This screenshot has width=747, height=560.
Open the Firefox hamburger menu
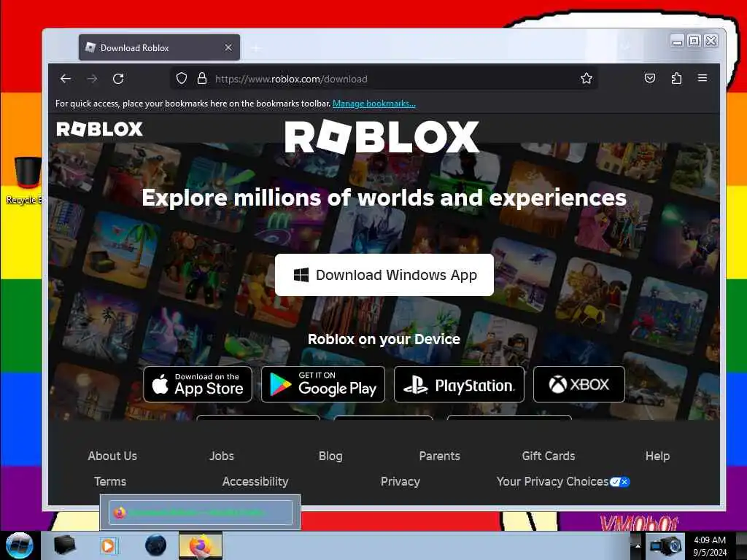703,77
